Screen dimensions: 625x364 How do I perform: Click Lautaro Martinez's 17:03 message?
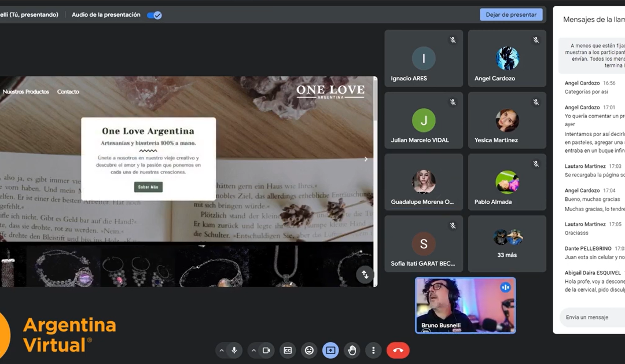point(595,175)
